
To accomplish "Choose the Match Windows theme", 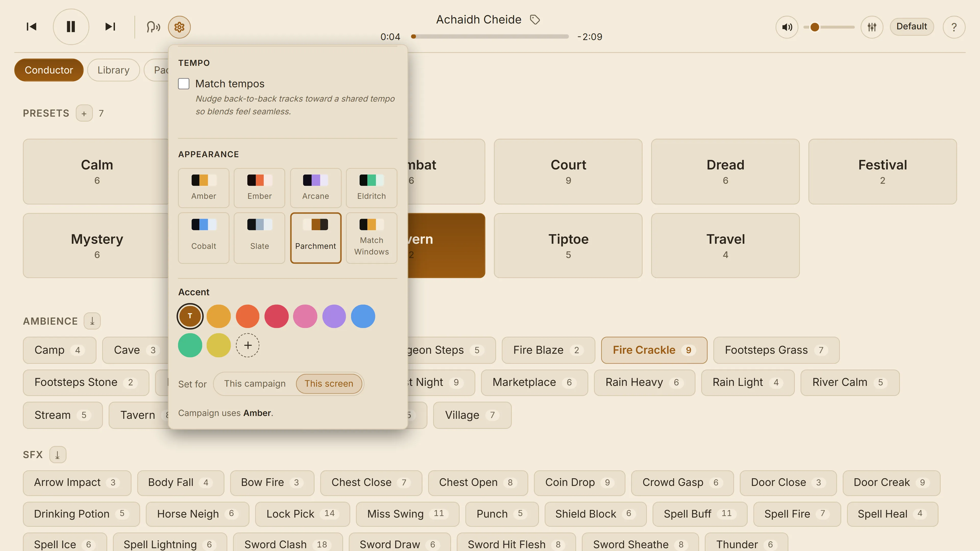I will pyautogui.click(x=371, y=238).
